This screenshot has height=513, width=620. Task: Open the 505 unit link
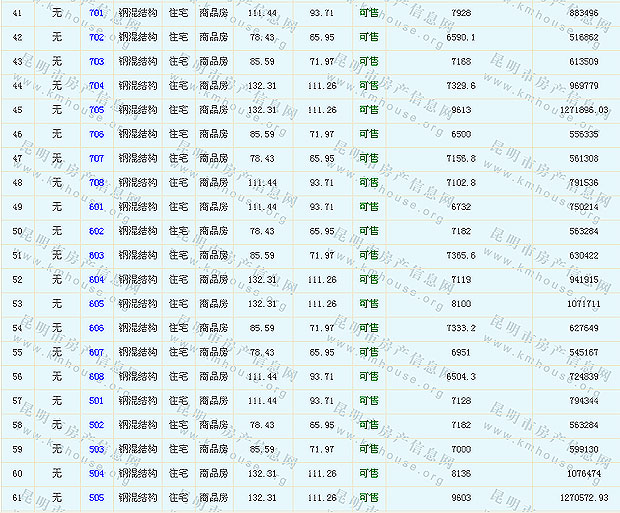96,498
